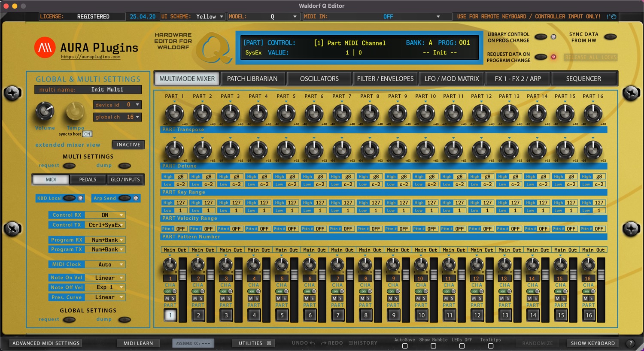Click the Redo arrow

323,343
